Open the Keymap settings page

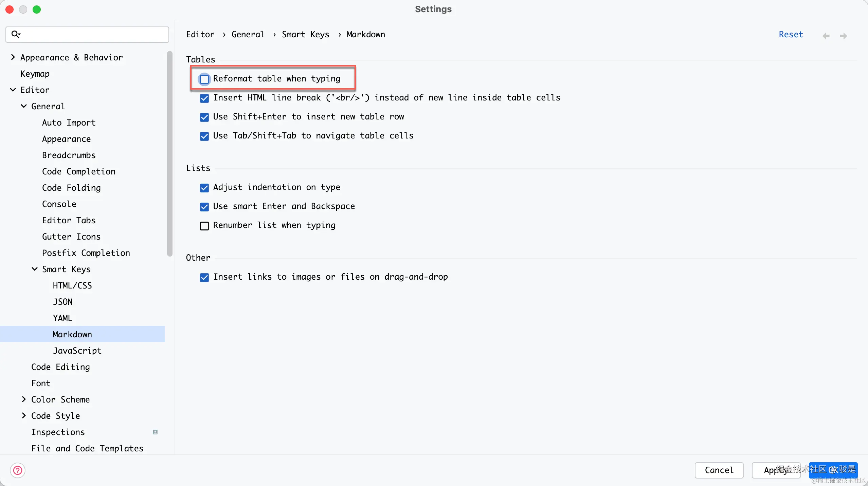[x=35, y=74]
